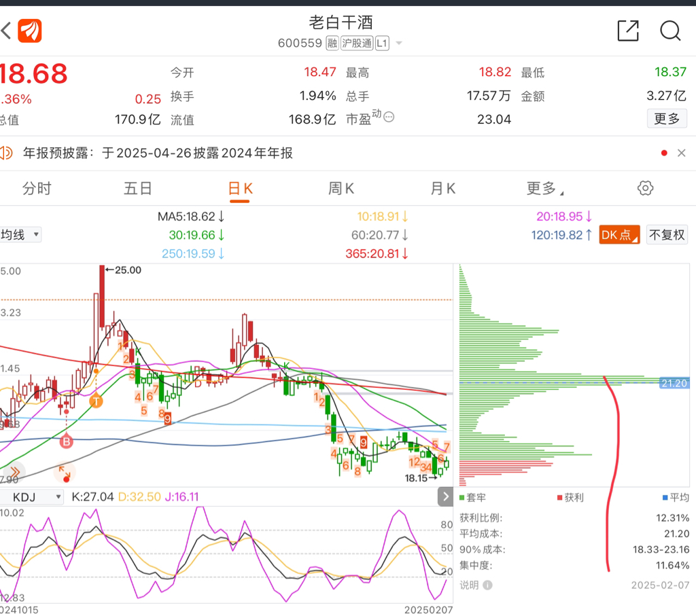Image resolution: width=696 pixels, height=616 pixels.
Task: Select the 日K chart tab
Action: (x=240, y=189)
